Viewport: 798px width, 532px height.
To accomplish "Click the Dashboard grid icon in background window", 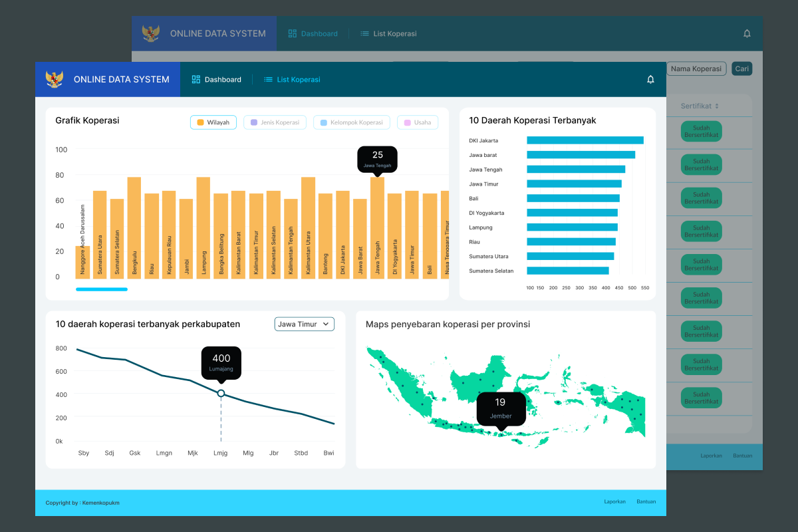I will pyautogui.click(x=293, y=34).
